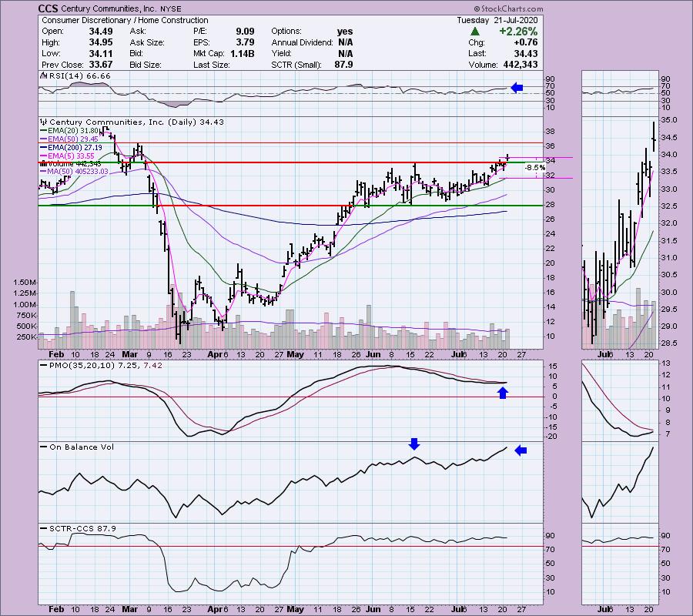Click the EMA(20) 31.80 legend entry
The image size is (693, 616).
[69, 131]
